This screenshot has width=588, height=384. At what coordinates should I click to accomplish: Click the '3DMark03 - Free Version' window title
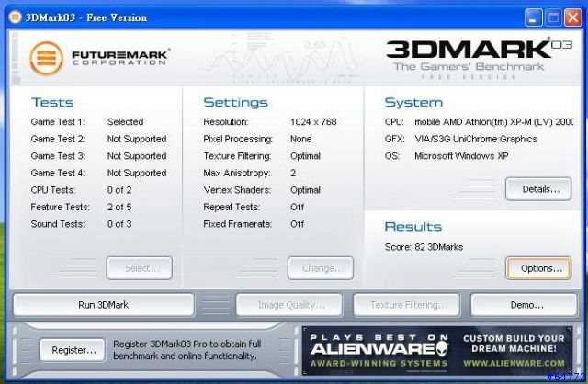click(x=86, y=17)
